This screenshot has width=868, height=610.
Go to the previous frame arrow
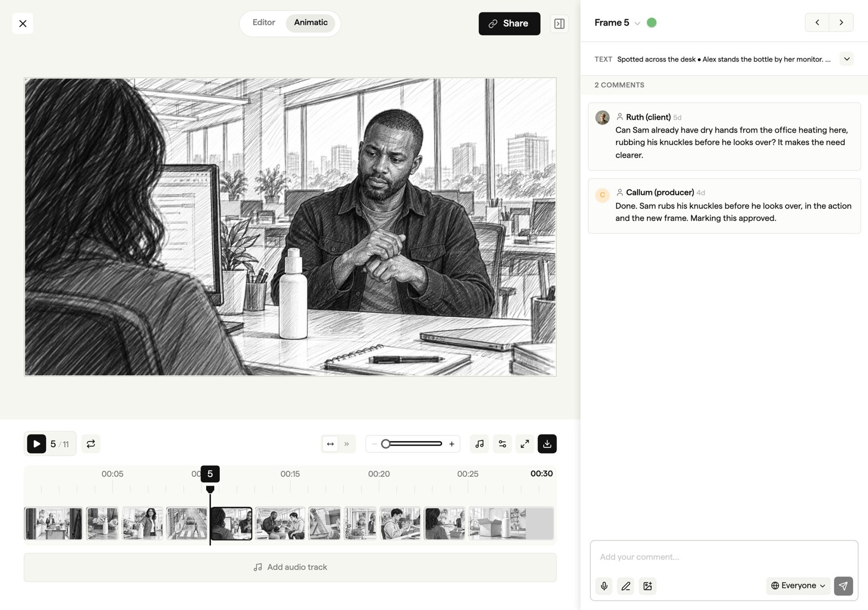(817, 23)
